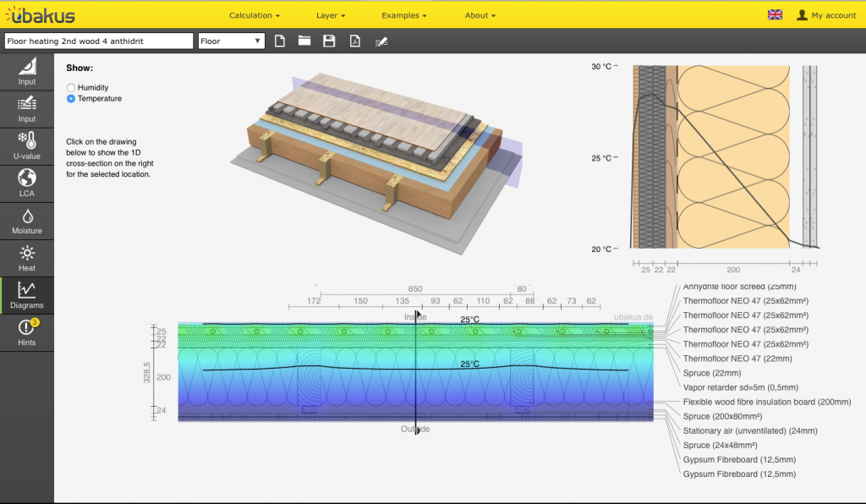
Task: Open the About menu
Action: pos(480,15)
